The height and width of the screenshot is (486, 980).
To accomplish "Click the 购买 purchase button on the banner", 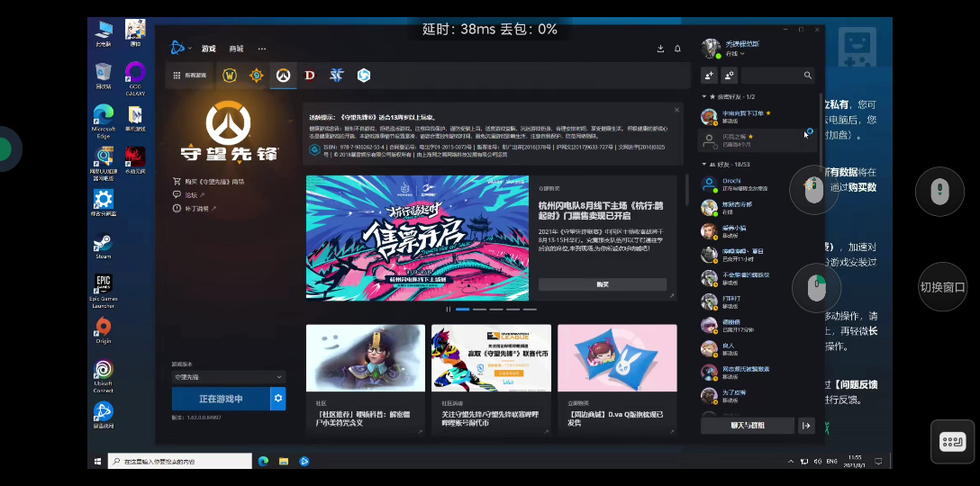I will click(603, 284).
